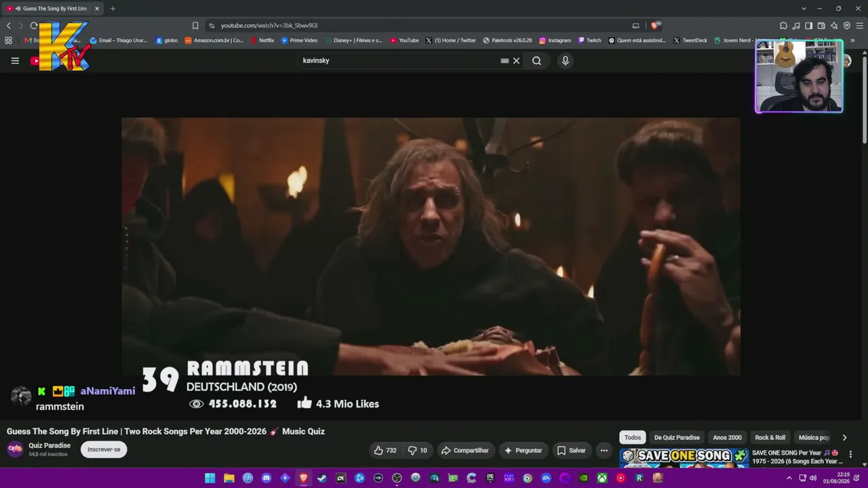Open the browser extensions puzzle icon
868x488 pixels.
(x=783, y=26)
